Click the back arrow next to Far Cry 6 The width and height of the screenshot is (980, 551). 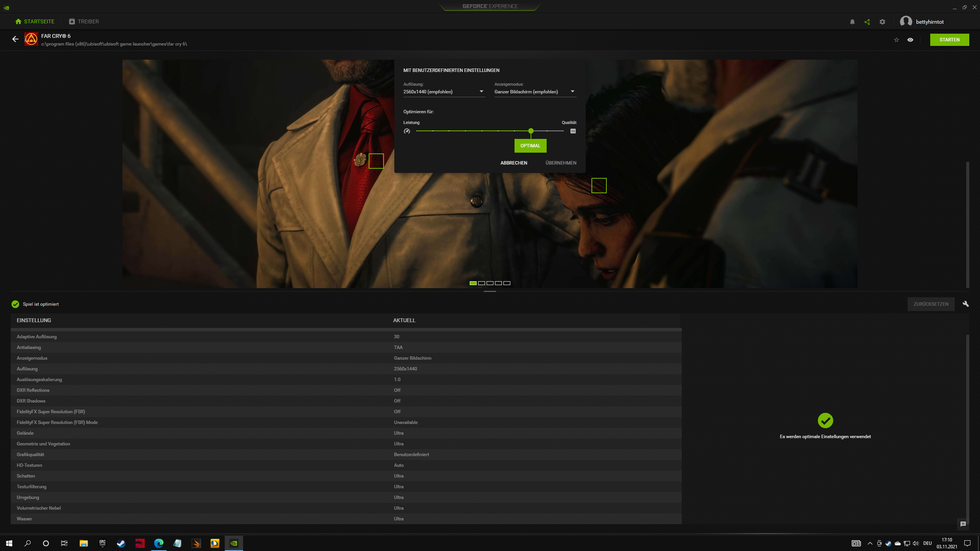pyautogui.click(x=15, y=39)
